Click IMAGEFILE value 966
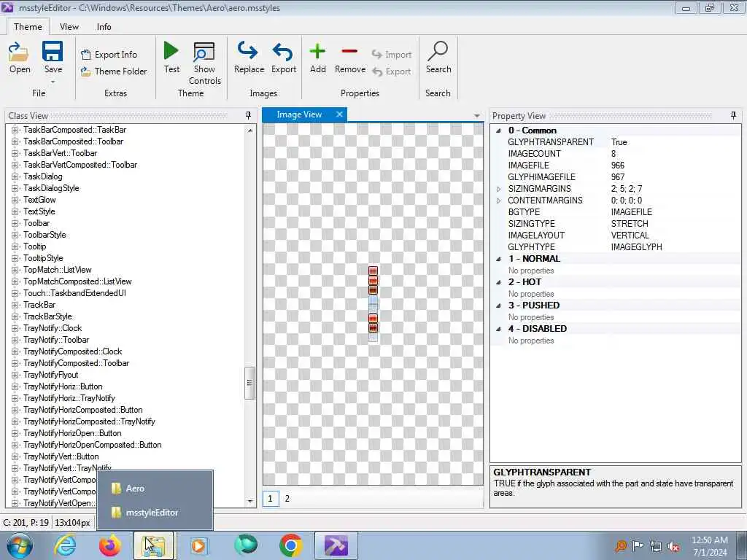This screenshot has width=747, height=560. 617,166
